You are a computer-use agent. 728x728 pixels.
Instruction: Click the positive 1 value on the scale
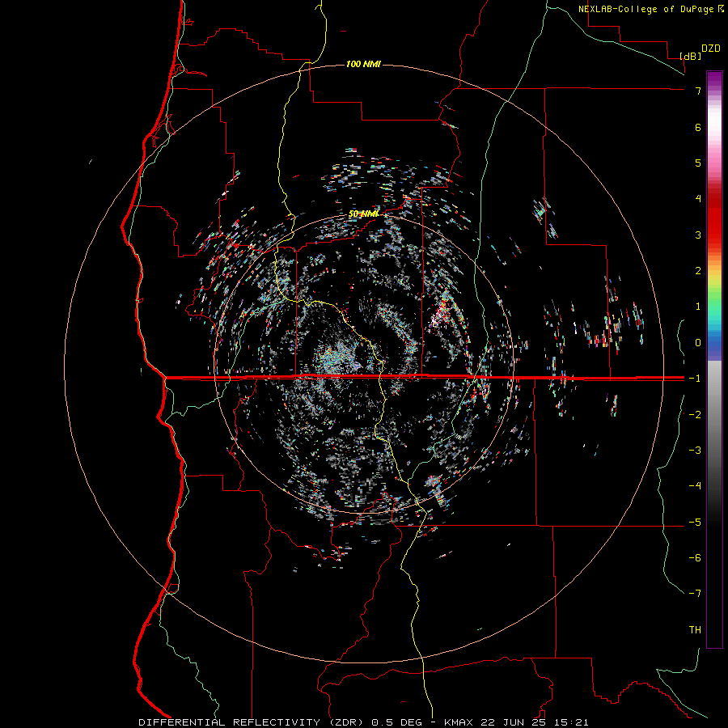click(698, 307)
